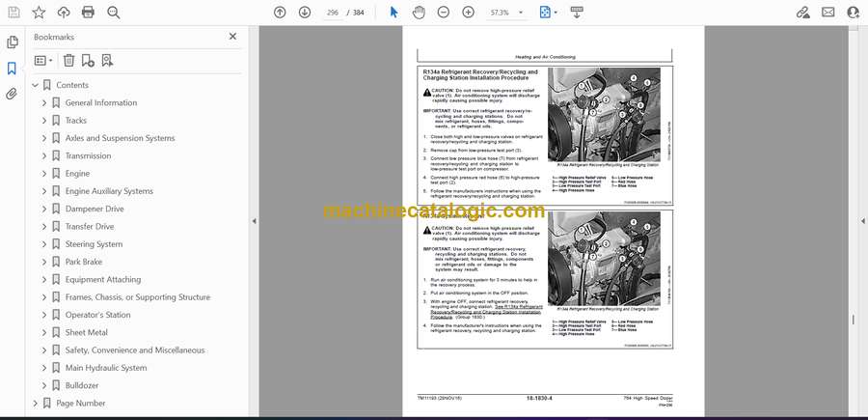Open the Bulldozer bookmark
Viewport: 868px width, 420px height.
click(82, 385)
